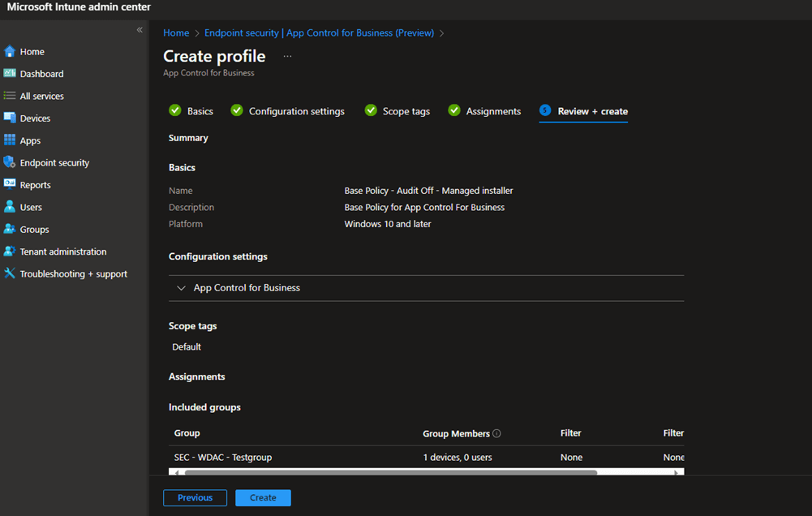Click the Apps grid icon
The height and width of the screenshot is (516, 812).
[9, 140]
